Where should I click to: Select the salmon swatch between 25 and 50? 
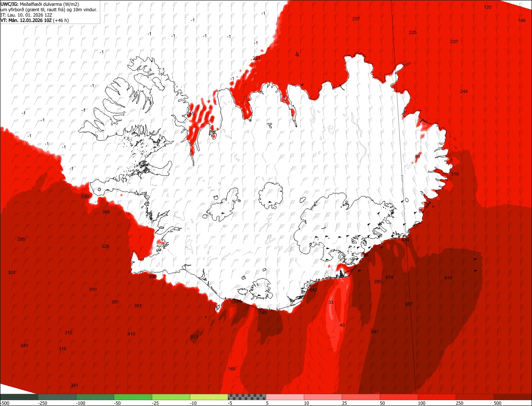[361, 397]
